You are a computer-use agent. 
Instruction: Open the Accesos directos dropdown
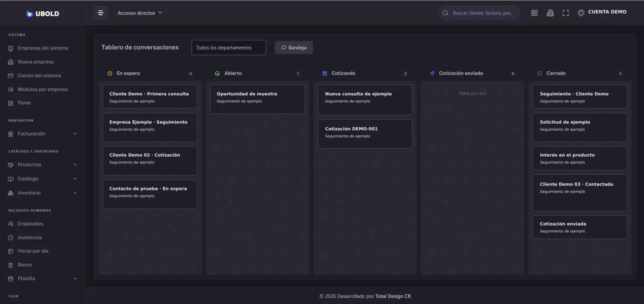point(140,13)
